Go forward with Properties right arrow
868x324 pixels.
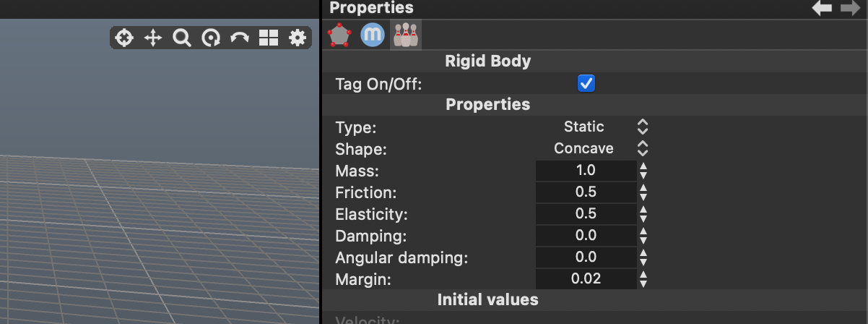coord(851,8)
